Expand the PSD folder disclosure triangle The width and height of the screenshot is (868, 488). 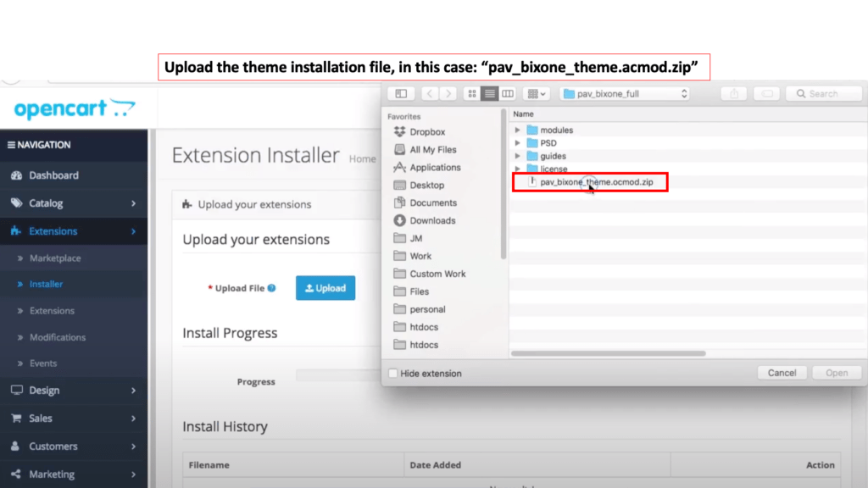(518, 143)
